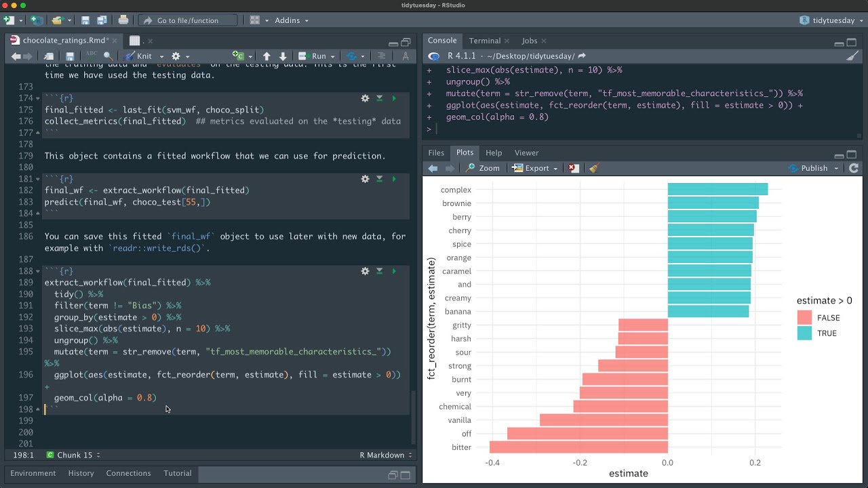Screen dimensions: 868x488
Task: Save the current Rmd document
Action: 69,56
